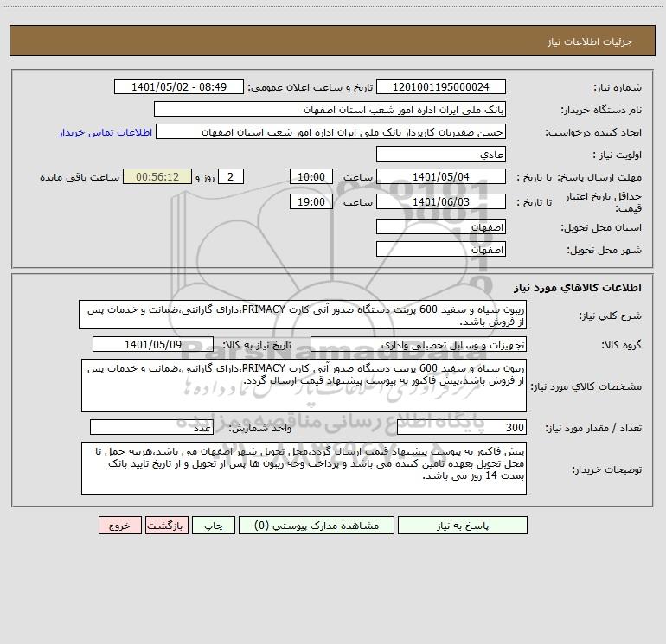Image resolution: width=666 pixels, height=644 pixels.
Task: Click the 'چاپ' print button
Action: [214, 525]
